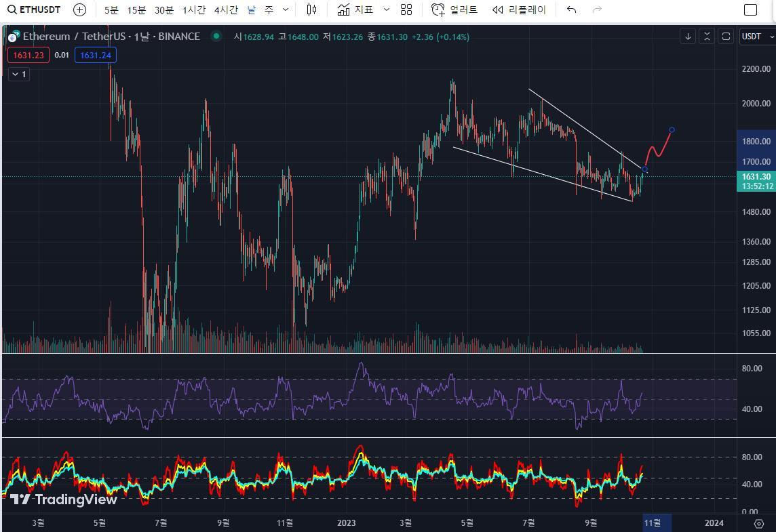
Task: Click the bid price 1631.23 button
Action: (28, 55)
